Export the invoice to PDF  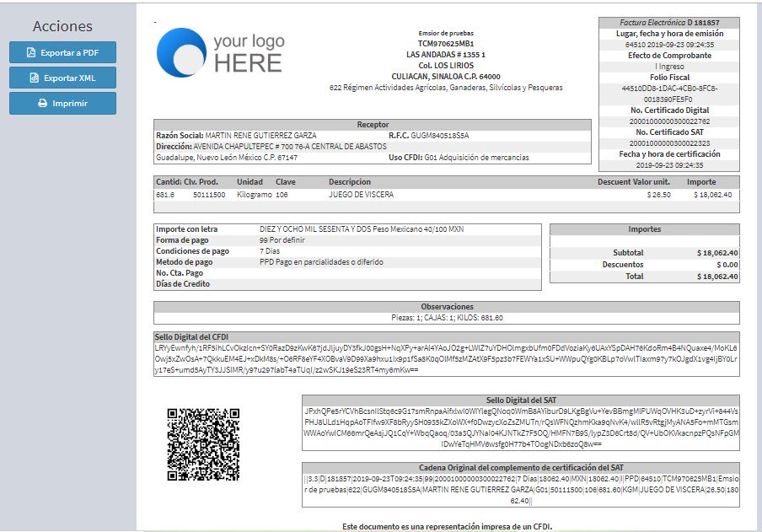click(62, 52)
